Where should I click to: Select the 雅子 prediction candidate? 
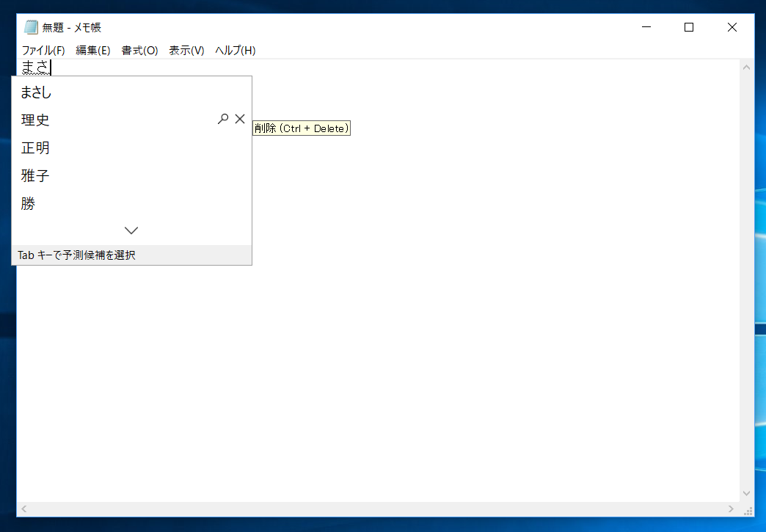click(x=131, y=175)
